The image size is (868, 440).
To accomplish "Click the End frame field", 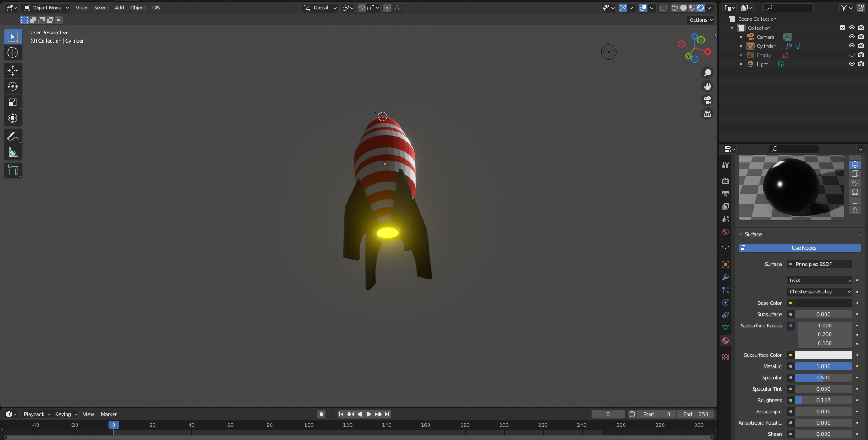I will pyautogui.click(x=696, y=414).
